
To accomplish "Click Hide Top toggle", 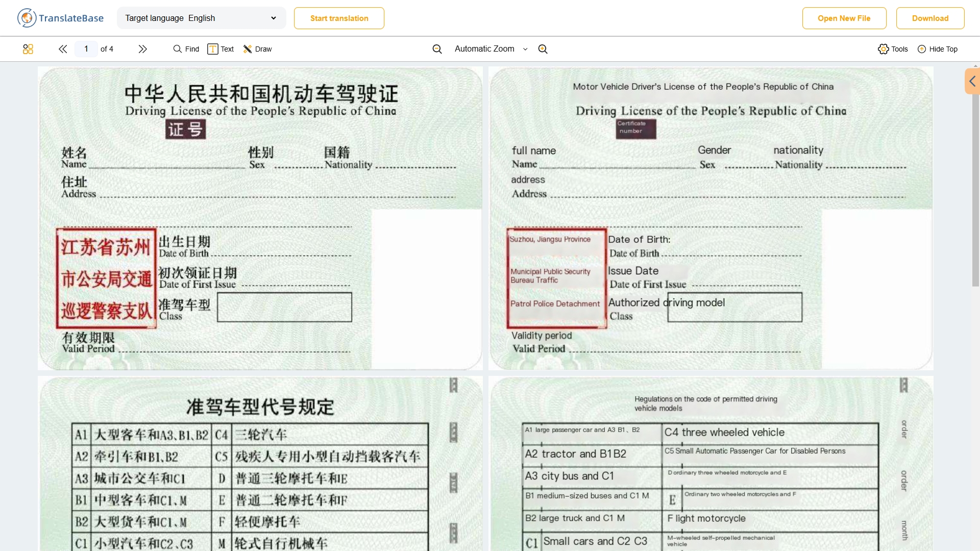I will pos(938,49).
